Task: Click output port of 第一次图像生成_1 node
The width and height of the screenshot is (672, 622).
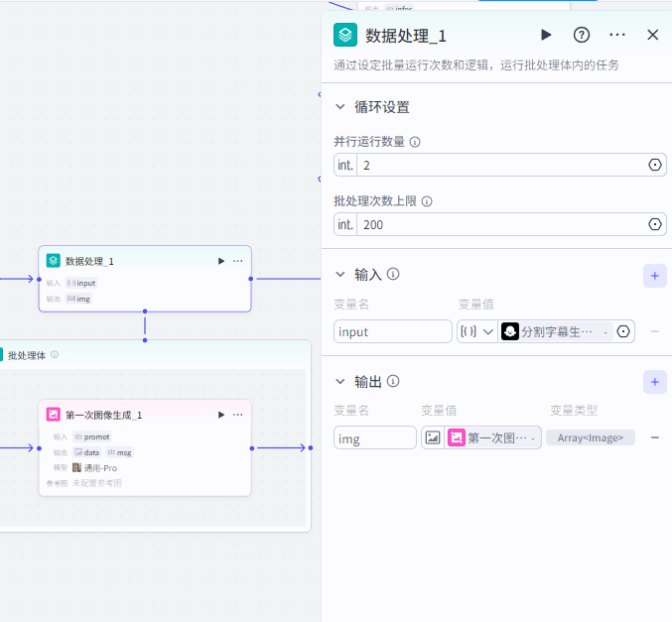Action: [x=252, y=448]
